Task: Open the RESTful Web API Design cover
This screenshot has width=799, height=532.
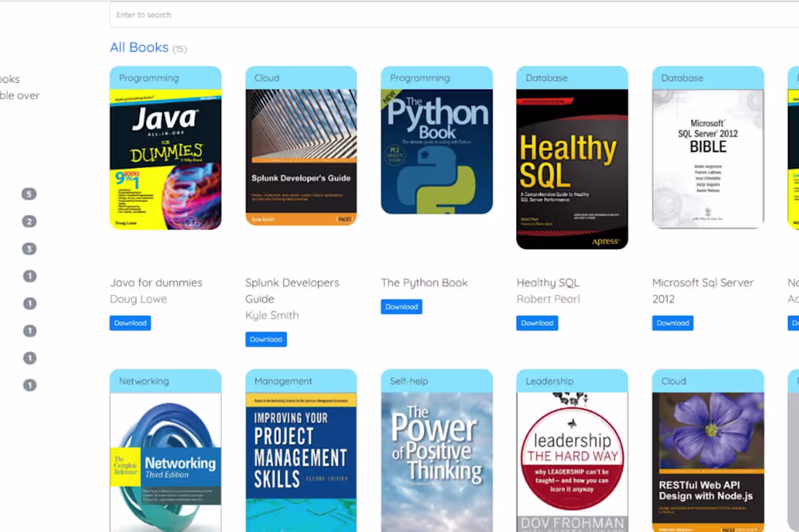Action: point(707,462)
